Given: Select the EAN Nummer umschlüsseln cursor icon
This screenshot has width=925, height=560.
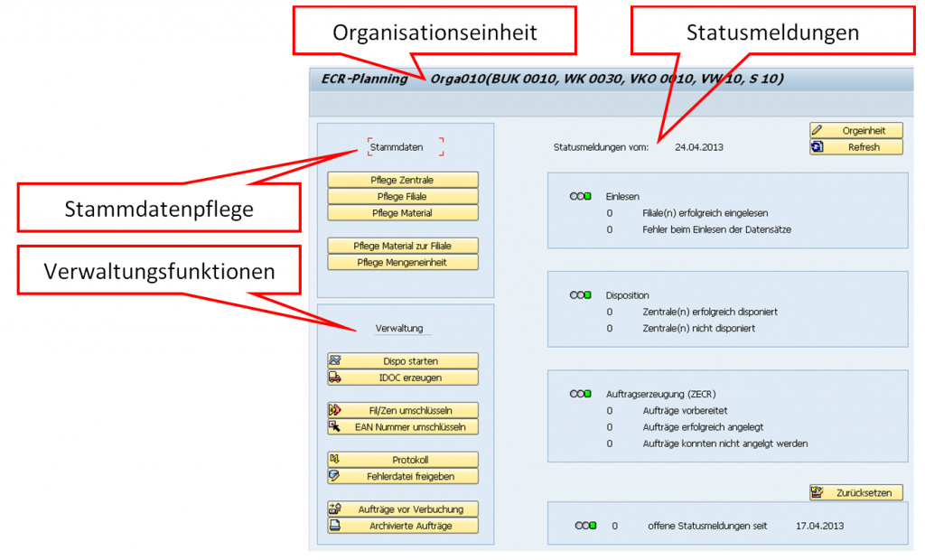Looking at the screenshot, I should tap(337, 426).
